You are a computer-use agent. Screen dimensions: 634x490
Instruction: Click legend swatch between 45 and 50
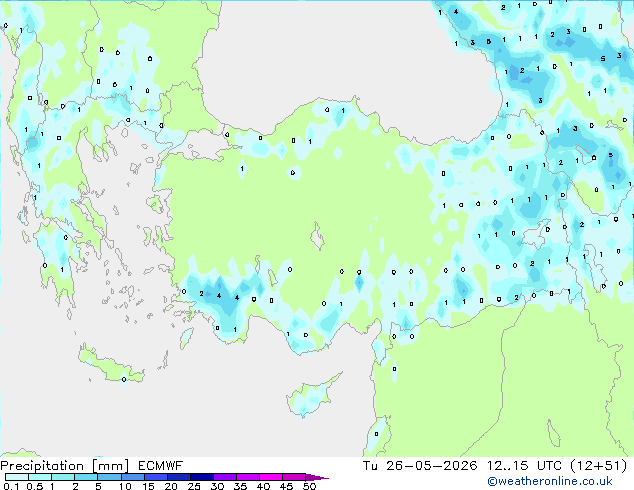click(x=294, y=477)
